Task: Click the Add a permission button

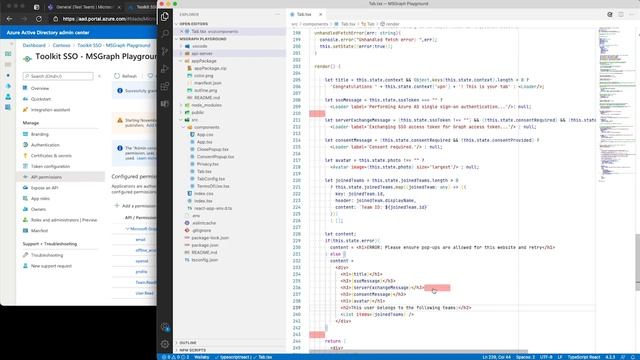Action: (x=135, y=206)
